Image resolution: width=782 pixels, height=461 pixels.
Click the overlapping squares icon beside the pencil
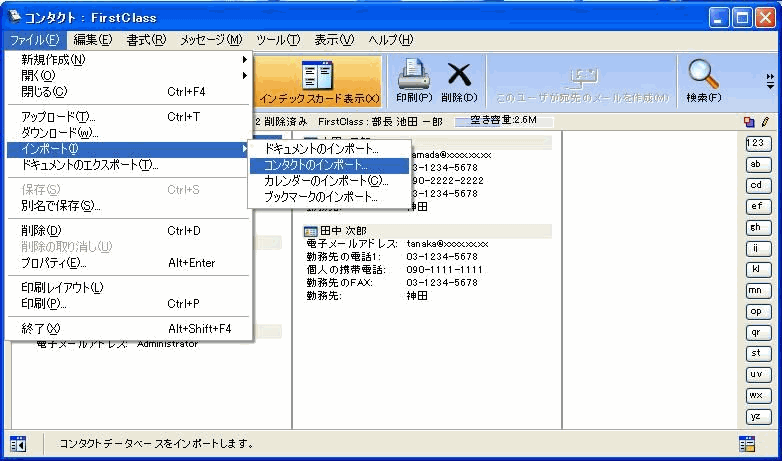(x=749, y=121)
